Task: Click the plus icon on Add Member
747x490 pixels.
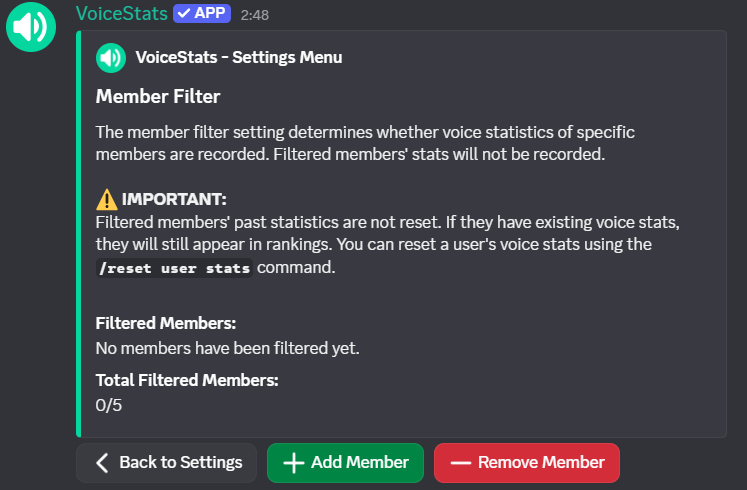Action: pyautogui.click(x=294, y=463)
